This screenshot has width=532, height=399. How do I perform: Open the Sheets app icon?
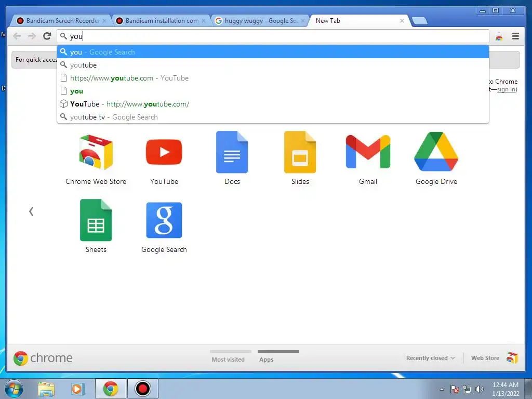coord(96,220)
